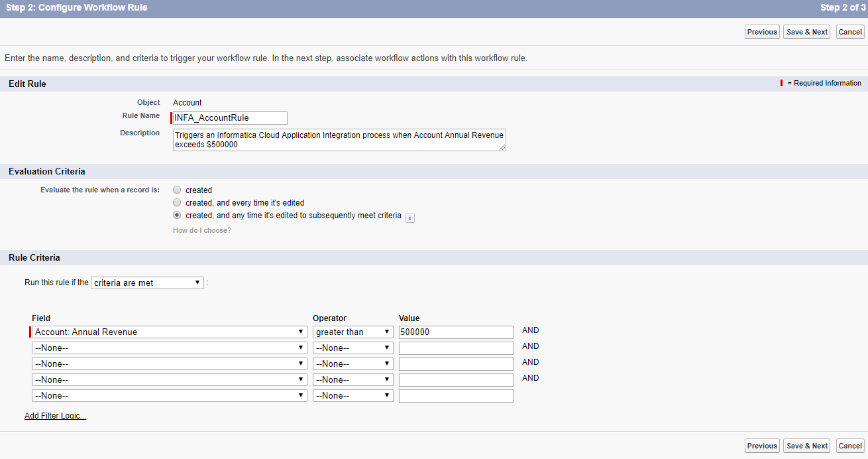Open the fifth row Field dropdown

click(170, 395)
